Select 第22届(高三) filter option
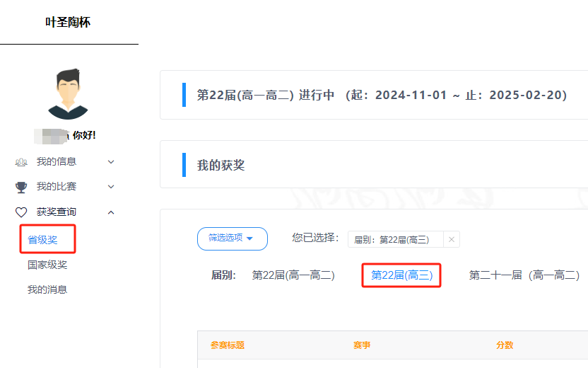The width and height of the screenshot is (588, 368). click(401, 275)
